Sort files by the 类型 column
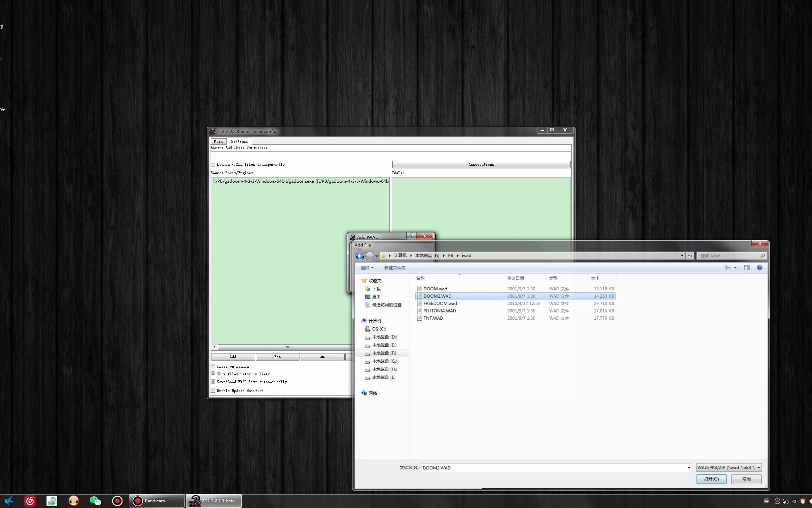This screenshot has width=812, height=508. click(567, 278)
